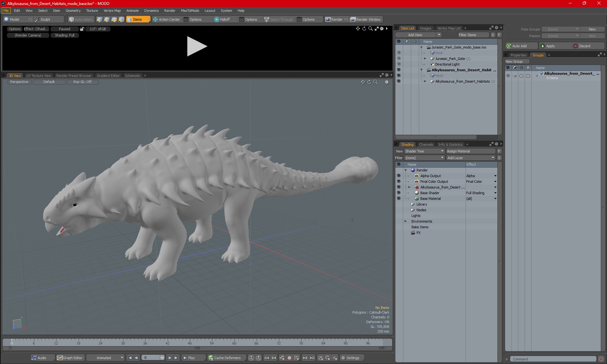Viewport: 607px width, 364px height.
Task: Switch to the Vertex Map List tab
Action: 449,28
